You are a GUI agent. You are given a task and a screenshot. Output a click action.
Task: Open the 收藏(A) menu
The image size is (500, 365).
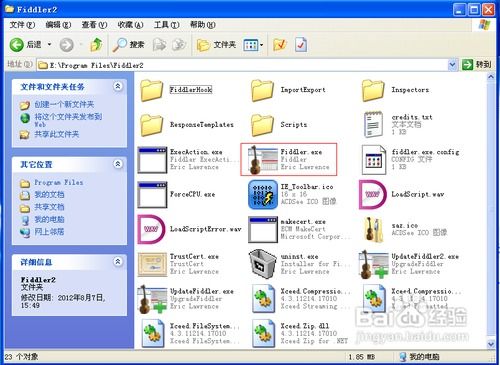tap(130, 25)
